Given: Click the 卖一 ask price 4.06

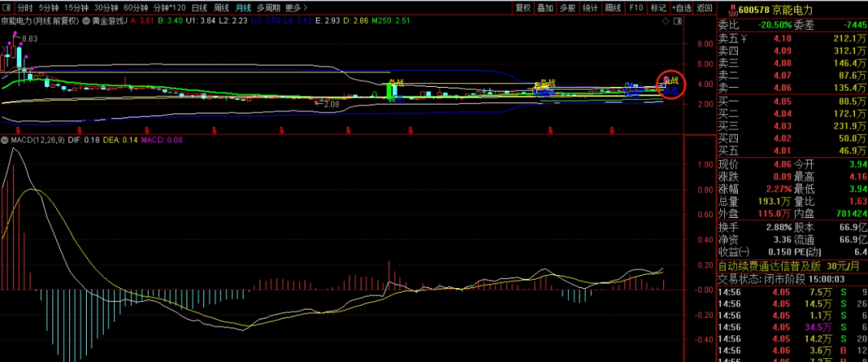Looking at the screenshot, I should point(784,88).
